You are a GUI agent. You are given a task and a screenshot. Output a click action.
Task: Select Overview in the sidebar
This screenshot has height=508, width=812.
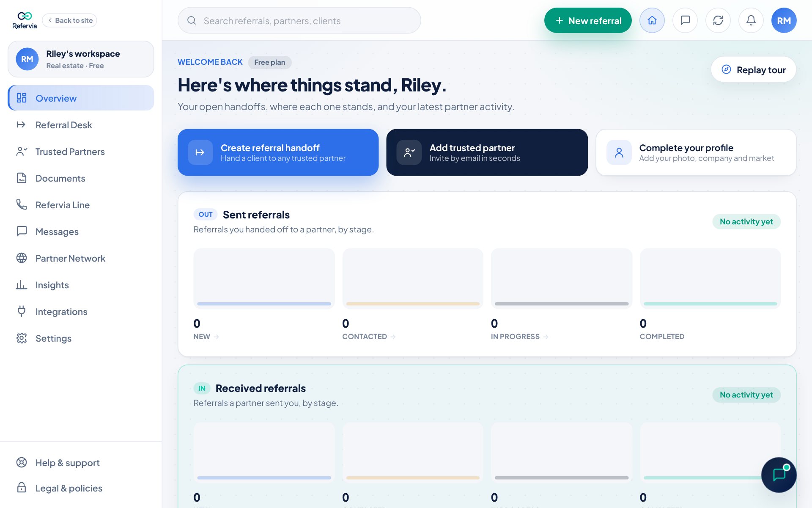click(x=81, y=98)
